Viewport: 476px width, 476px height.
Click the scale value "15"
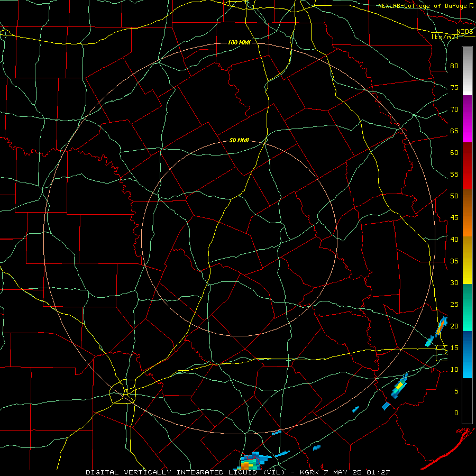point(454,348)
